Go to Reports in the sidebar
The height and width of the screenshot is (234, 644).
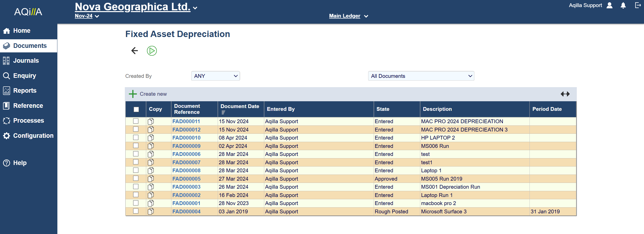point(25,91)
